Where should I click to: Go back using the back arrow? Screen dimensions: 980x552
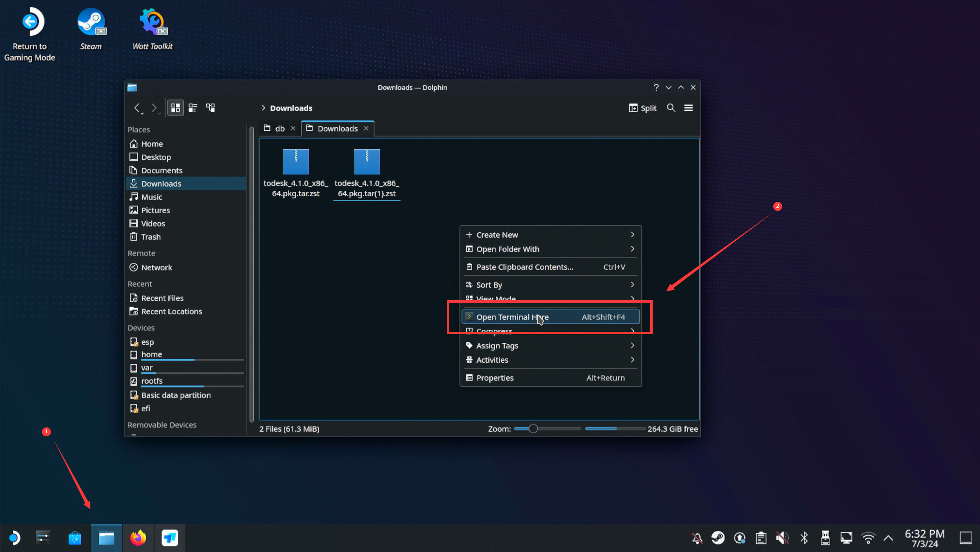coord(137,108)
